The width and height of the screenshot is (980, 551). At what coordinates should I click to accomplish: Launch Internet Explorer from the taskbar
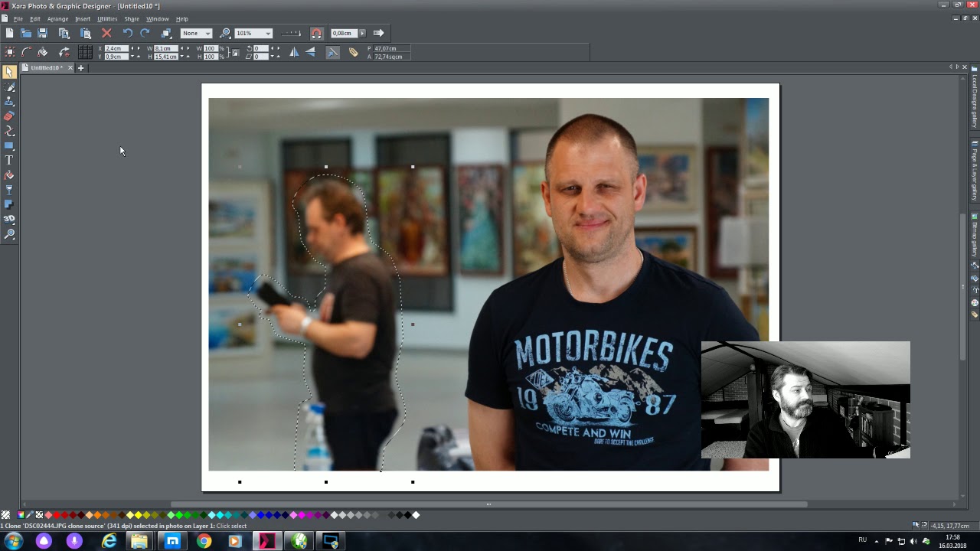pyautogui.click(x=109, y=541)
